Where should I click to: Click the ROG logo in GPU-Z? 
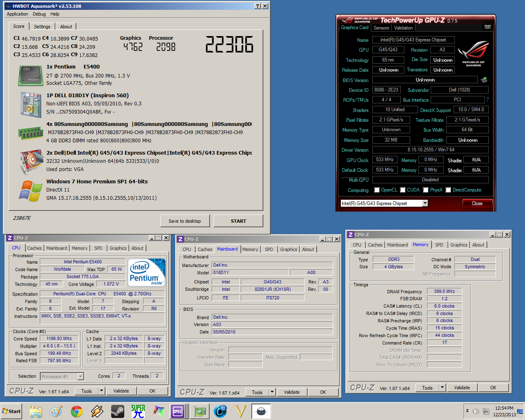473,53
